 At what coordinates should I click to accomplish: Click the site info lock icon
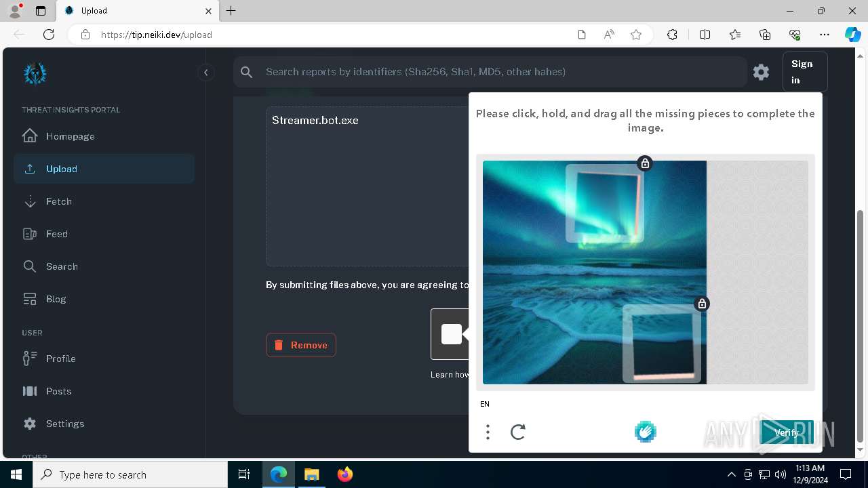pyautogui.click(x=85, y=35)
